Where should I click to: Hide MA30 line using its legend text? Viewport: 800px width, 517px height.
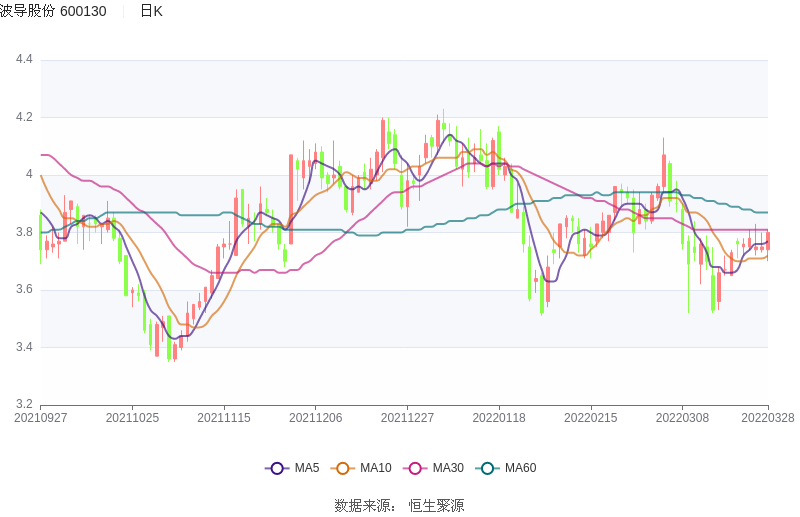point(448,468)
